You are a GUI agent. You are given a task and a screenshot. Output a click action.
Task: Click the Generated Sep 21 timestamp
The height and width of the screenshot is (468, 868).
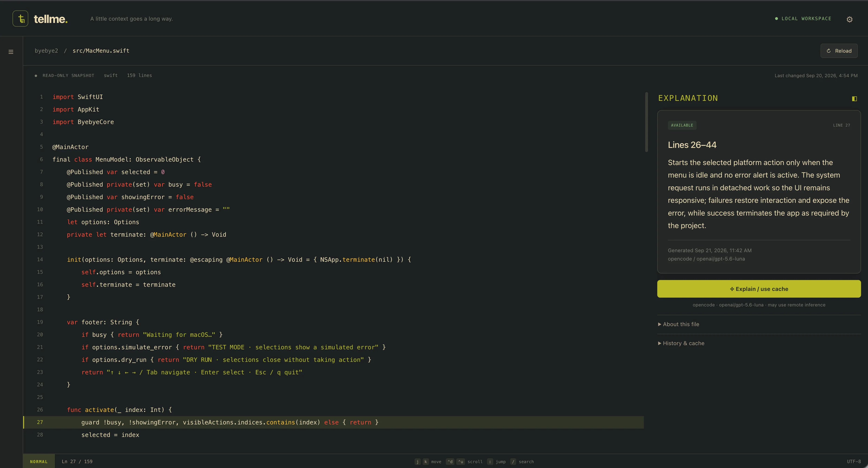point(710,251)
